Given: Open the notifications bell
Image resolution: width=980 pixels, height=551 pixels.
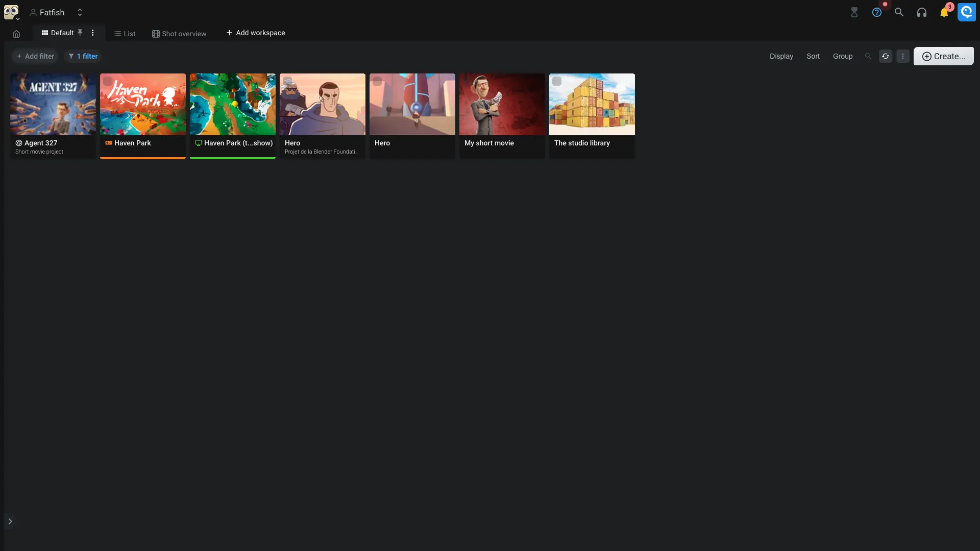Looking at the screenshot, I should 944,12.
